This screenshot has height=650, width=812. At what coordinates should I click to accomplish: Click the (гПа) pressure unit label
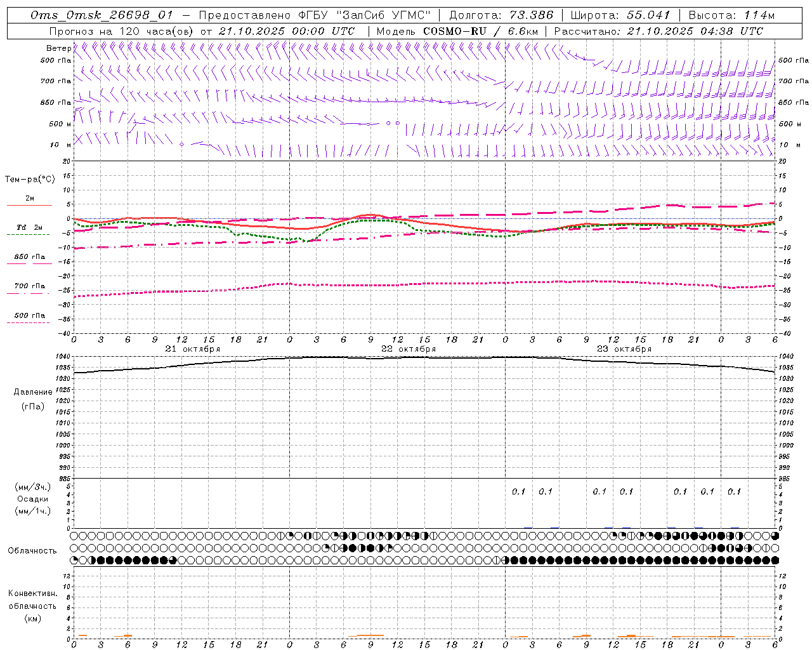pyautogui.click(x=33, y=406)
